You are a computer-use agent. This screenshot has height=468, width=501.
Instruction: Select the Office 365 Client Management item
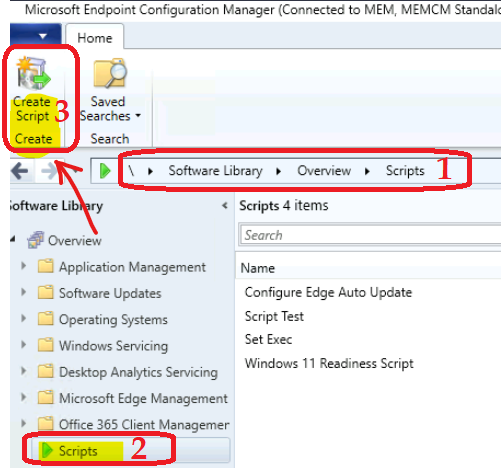[x=144, y=425]
